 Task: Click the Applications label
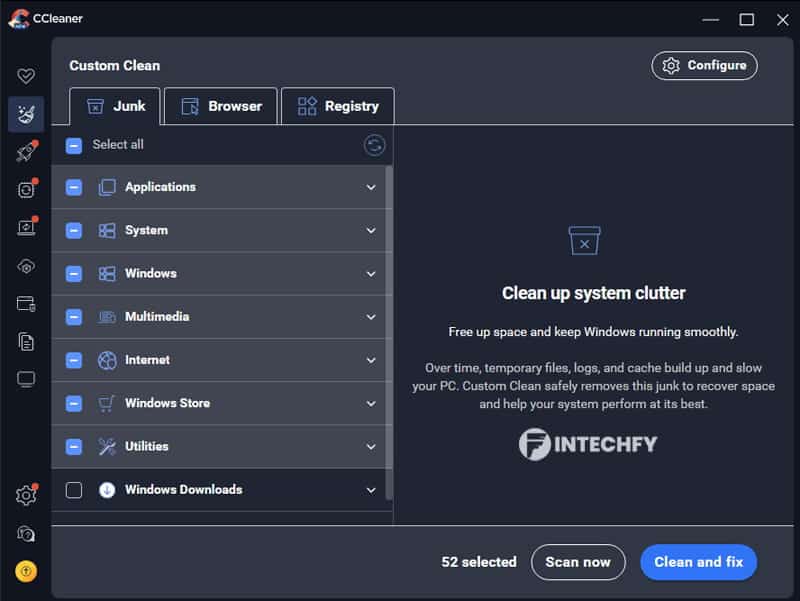[160, 187]
